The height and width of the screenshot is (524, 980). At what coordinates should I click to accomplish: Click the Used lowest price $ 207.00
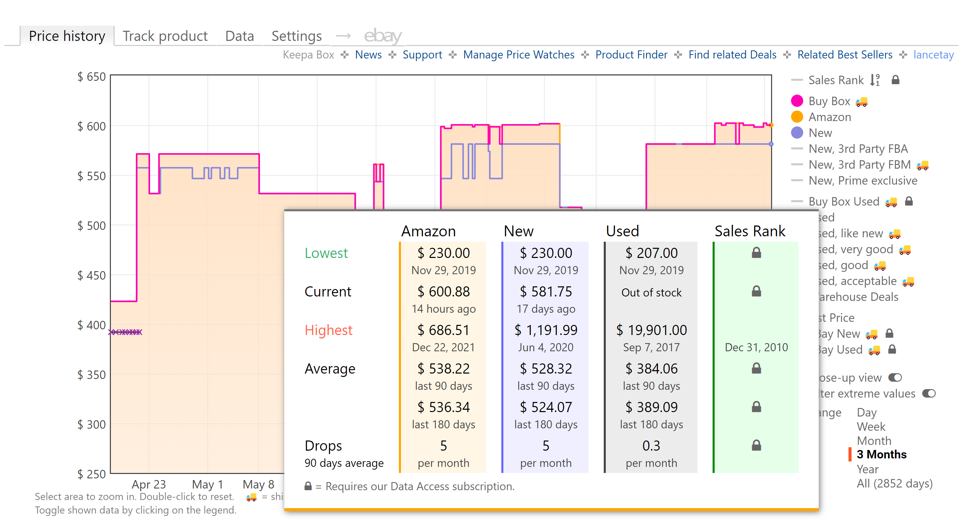click(651, 253)
